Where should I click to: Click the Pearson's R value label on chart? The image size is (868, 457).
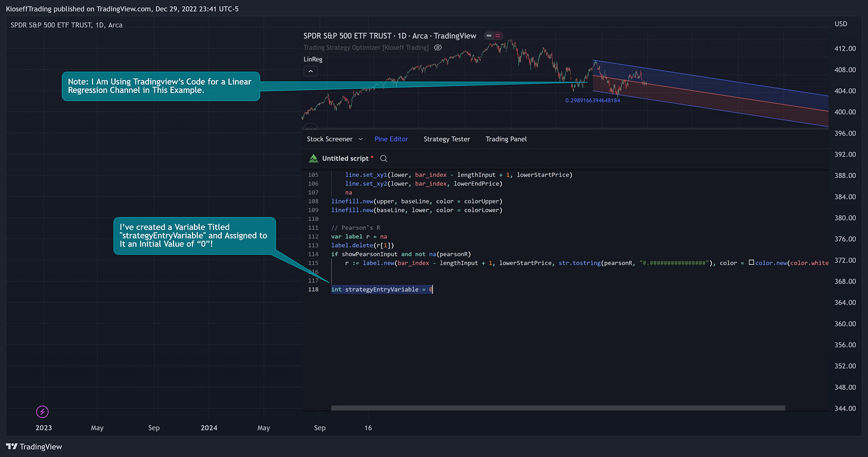pyautogui.click(x=593, y=101)
